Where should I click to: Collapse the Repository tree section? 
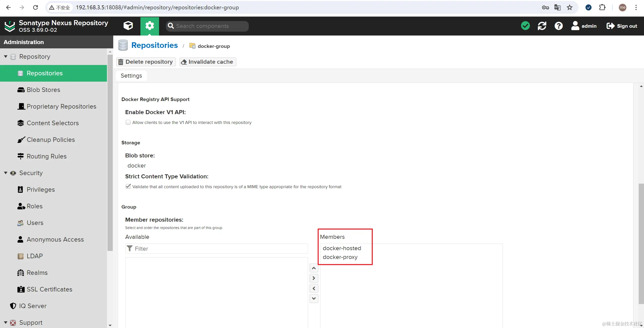click(x=6, y=56)
